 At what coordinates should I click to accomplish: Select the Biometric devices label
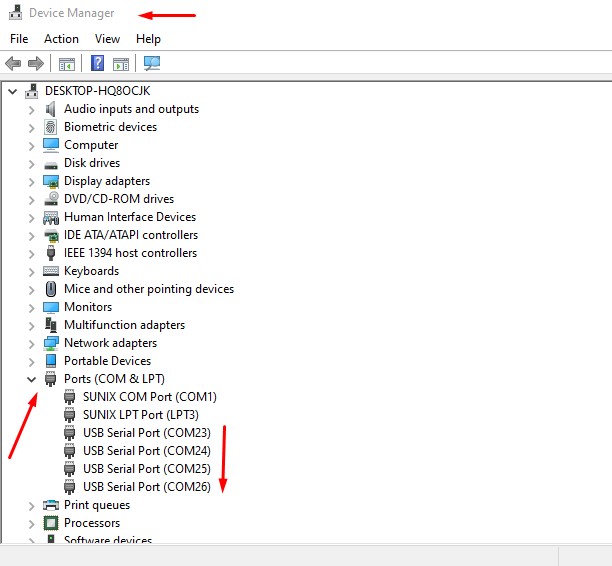110,127
